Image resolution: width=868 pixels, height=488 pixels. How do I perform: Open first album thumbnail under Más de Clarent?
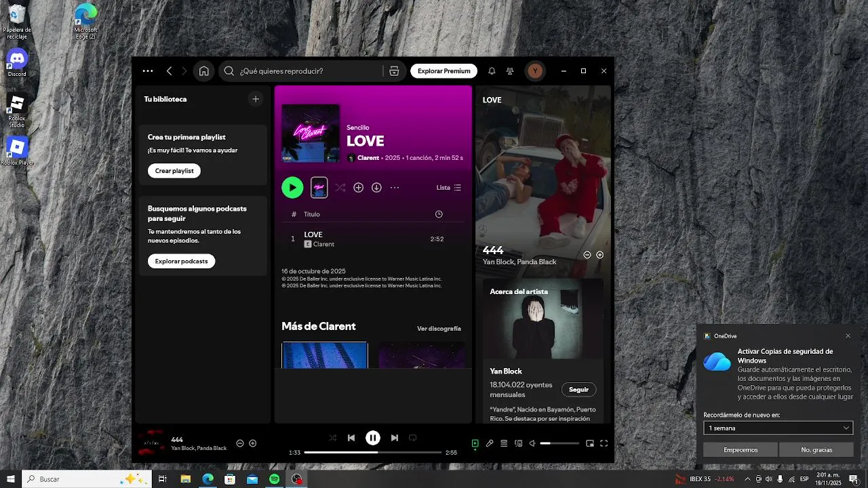tap(324, 355)
